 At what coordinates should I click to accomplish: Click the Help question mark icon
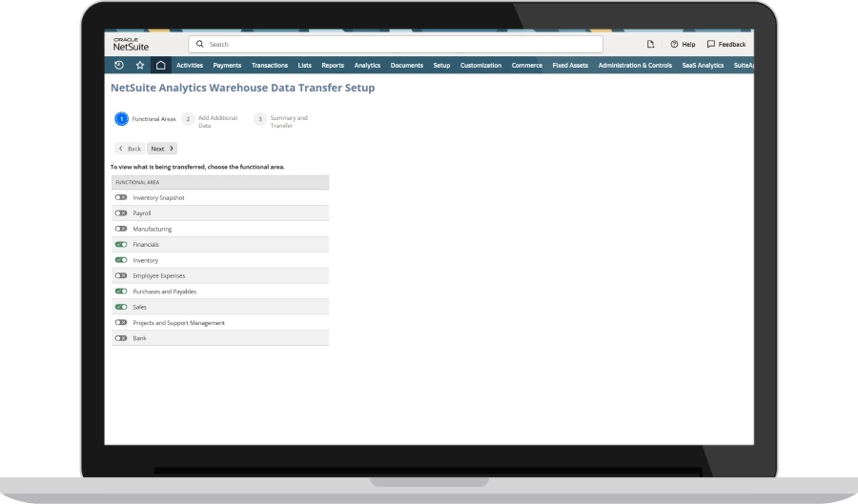[674, 45]
